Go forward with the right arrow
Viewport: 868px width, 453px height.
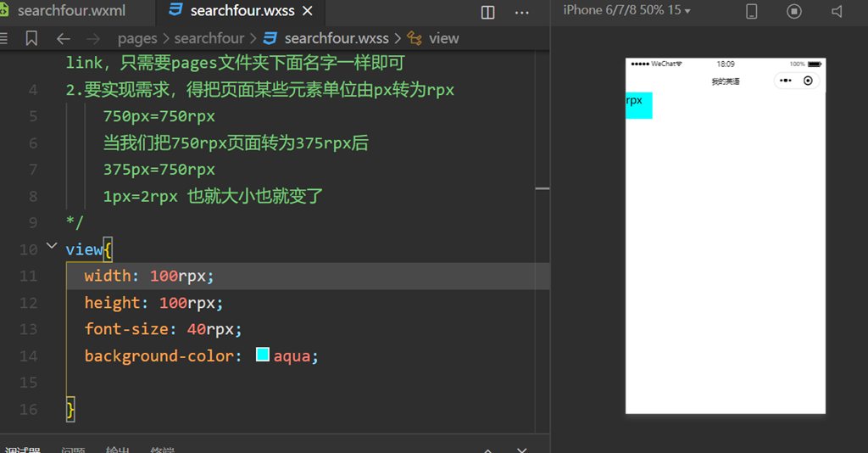93,39
